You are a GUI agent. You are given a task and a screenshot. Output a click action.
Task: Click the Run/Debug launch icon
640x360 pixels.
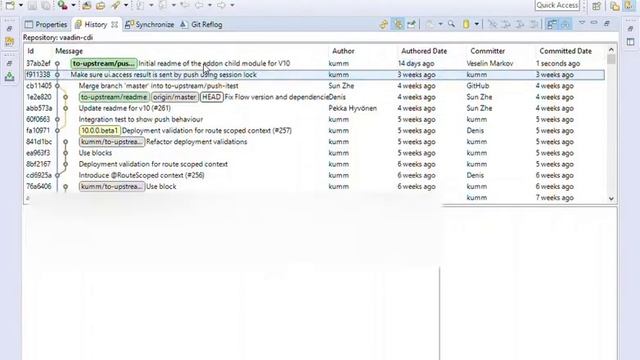(x=62, y=5)
